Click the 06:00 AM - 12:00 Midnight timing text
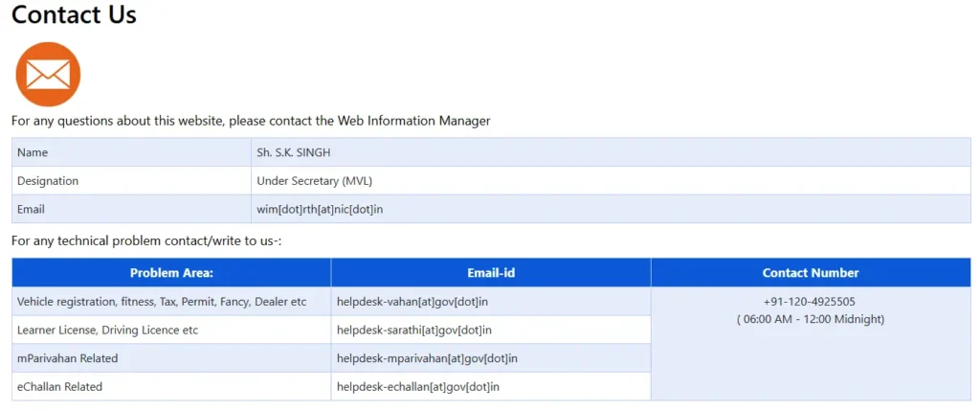Viewport: 980px width, 411px height. (x=810, y=319)
